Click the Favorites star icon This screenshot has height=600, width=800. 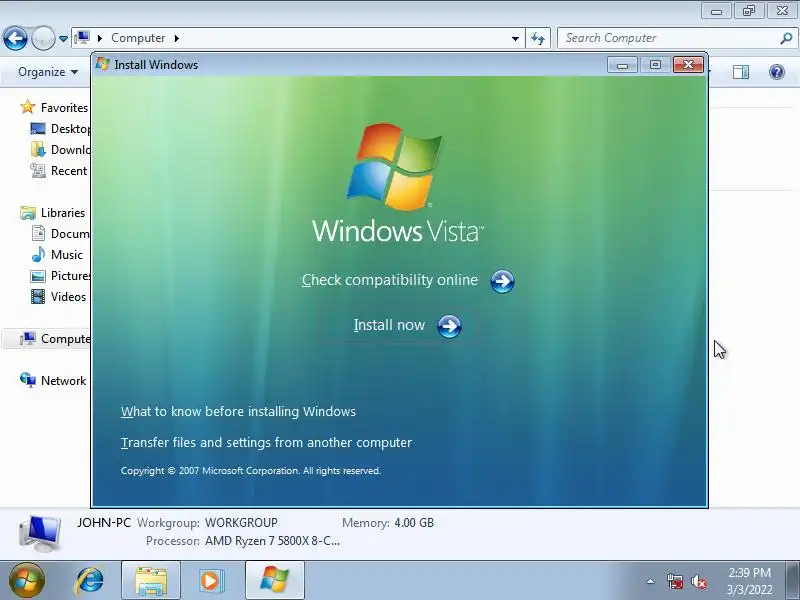click(x=28, y=107)
